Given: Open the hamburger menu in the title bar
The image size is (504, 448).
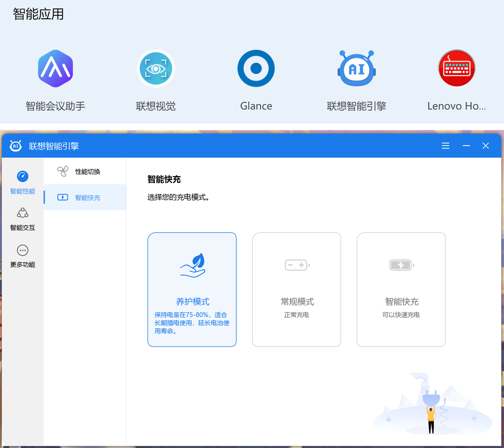Looking at the screenshot, I should [x=446, y=146].
